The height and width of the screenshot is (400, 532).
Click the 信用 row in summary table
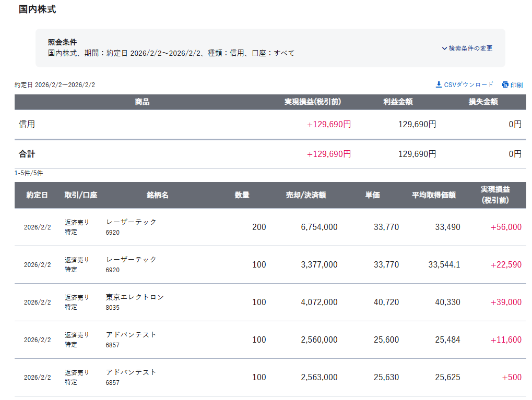[27, 124]
